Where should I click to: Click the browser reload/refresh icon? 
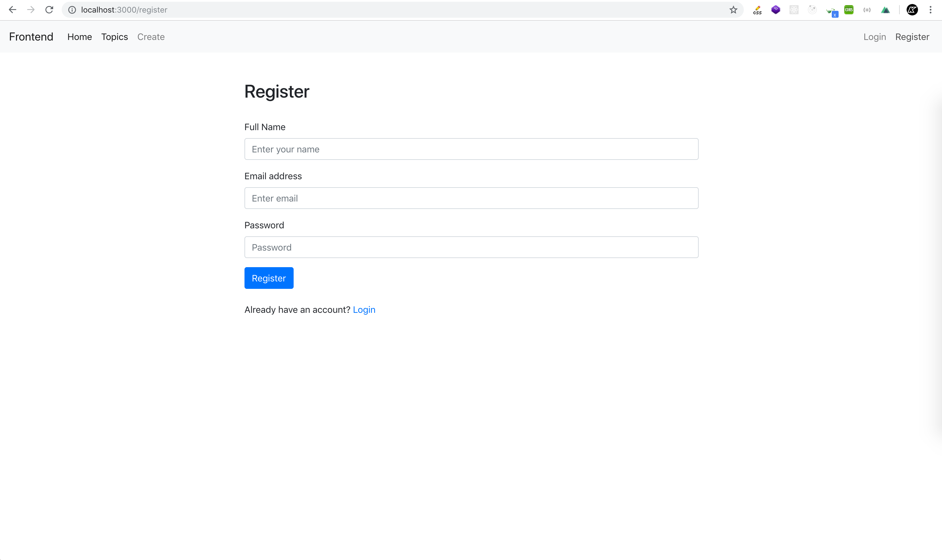click(49, 10)
